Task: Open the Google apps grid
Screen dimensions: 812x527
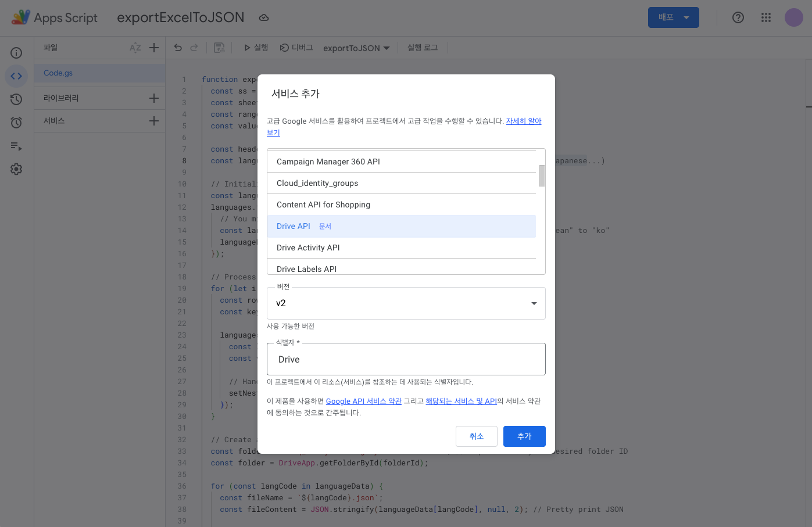Action: tap(766, 17)
